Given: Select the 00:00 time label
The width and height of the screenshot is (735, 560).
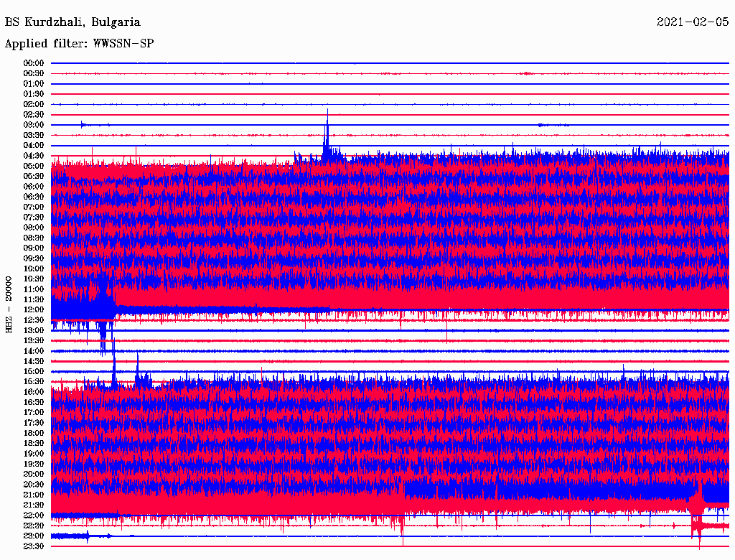Looking at the screenshot, I should tap(34, 63).
